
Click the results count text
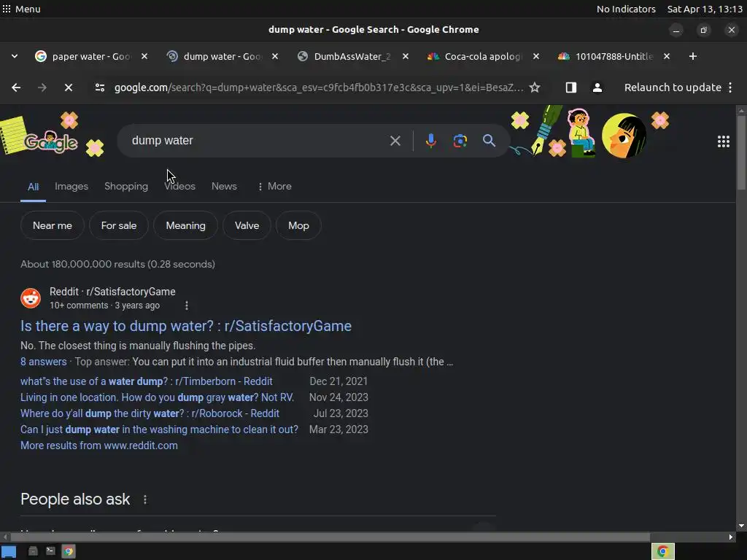117,264
